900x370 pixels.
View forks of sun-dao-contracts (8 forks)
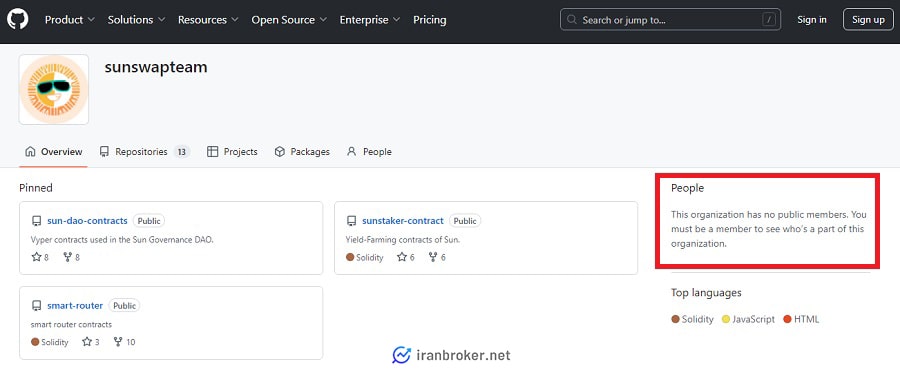[x=71, y=257]
